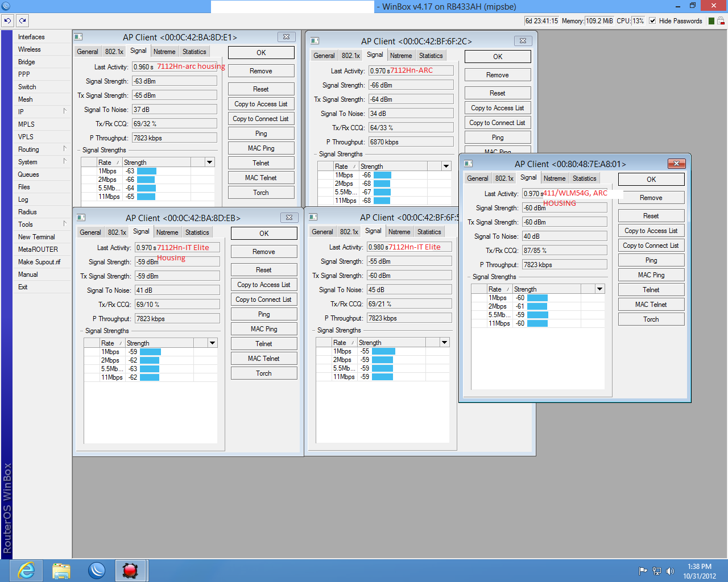Open Action Center flag in system tray
This screenshot has width=728, height=582.
[643, 571]
